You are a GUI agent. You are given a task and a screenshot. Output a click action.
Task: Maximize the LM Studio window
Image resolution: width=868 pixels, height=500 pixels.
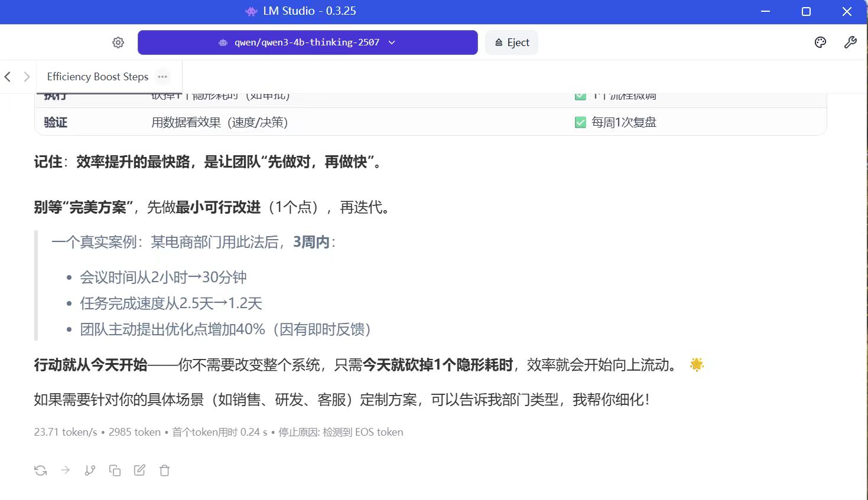806,11
